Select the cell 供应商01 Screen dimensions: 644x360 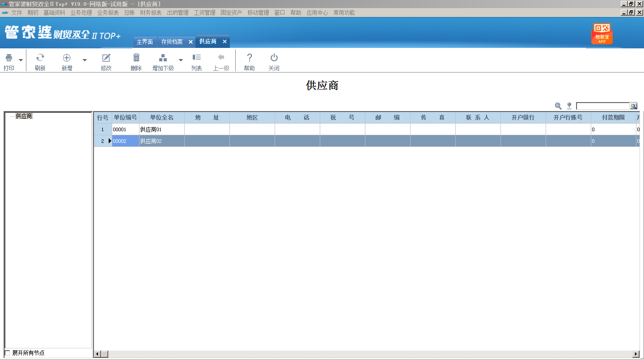coord(162,129)
